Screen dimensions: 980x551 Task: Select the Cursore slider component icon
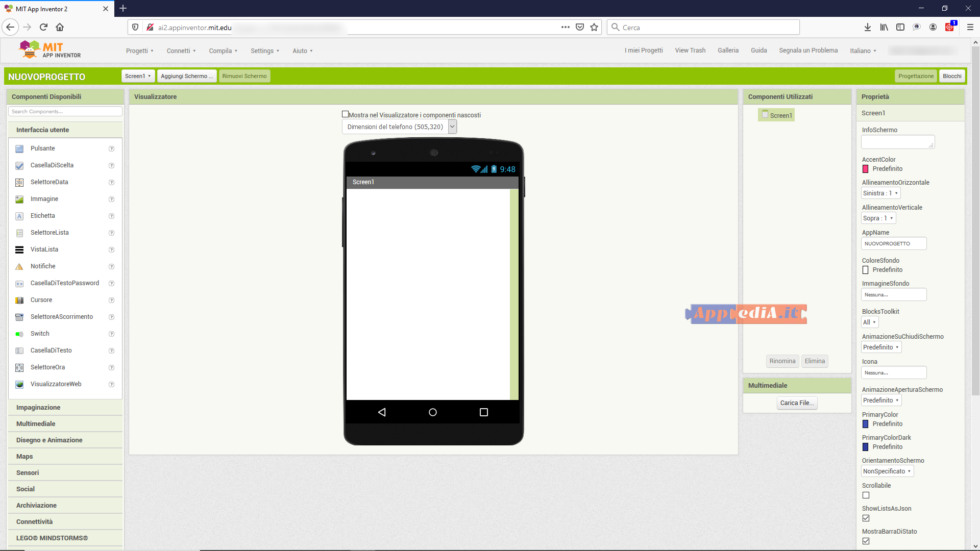[19, 300]
